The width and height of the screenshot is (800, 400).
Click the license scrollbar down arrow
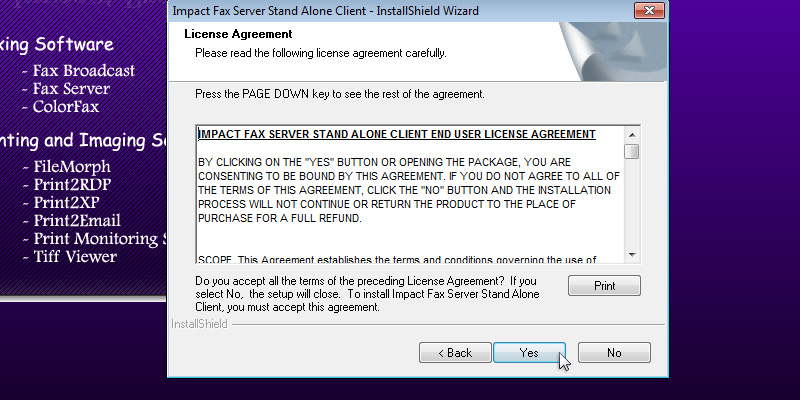(x=632, y=254)
